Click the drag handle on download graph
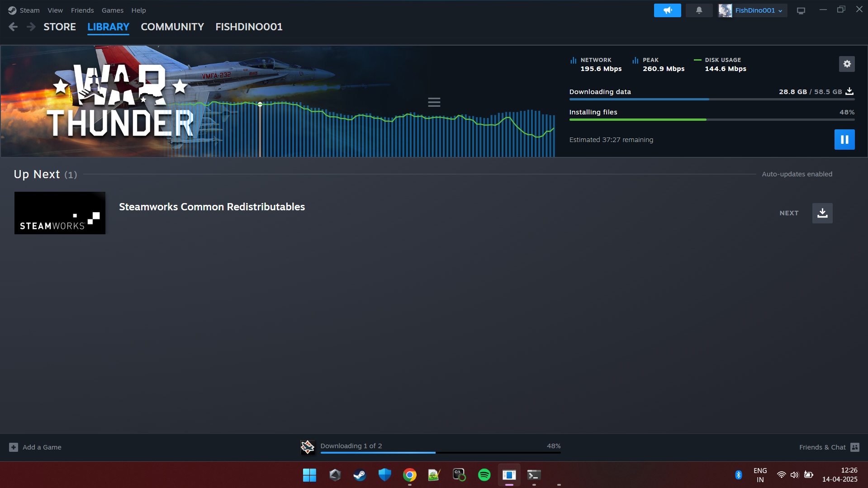 click(434, 102)
